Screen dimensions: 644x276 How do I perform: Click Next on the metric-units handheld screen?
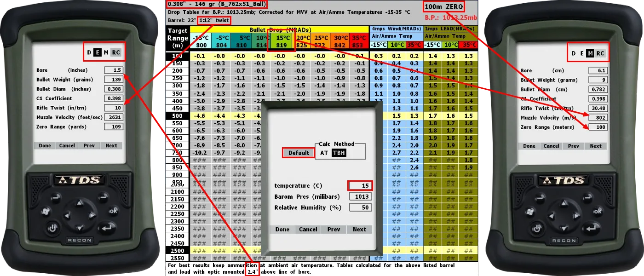(596, 146)
